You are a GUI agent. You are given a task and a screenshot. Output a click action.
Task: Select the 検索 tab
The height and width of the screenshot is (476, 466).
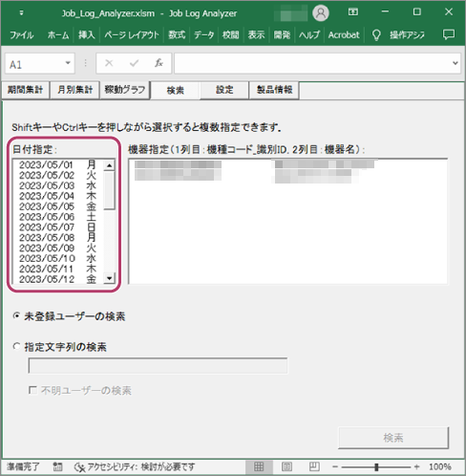pyautogui.click(x=176, y=91)
